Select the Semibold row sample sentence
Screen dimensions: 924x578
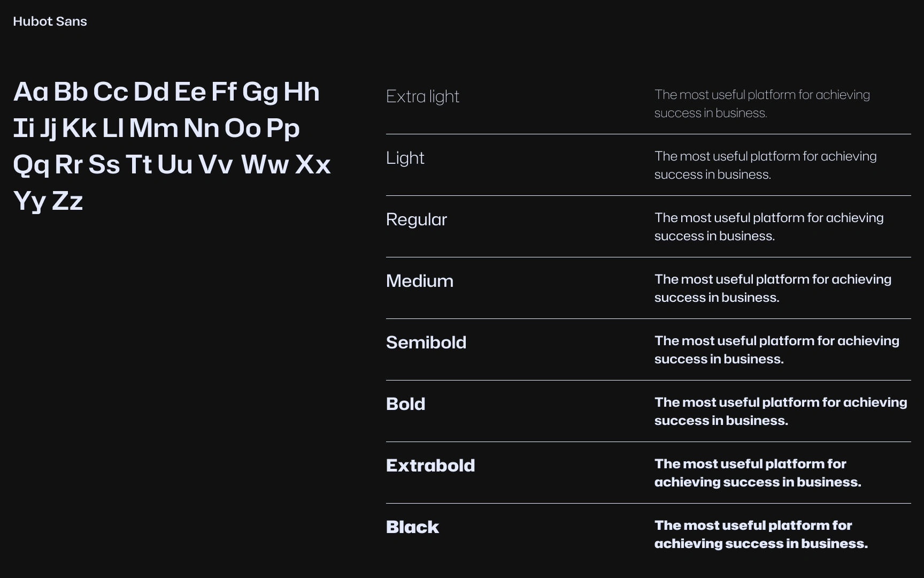tap(776, 350)
